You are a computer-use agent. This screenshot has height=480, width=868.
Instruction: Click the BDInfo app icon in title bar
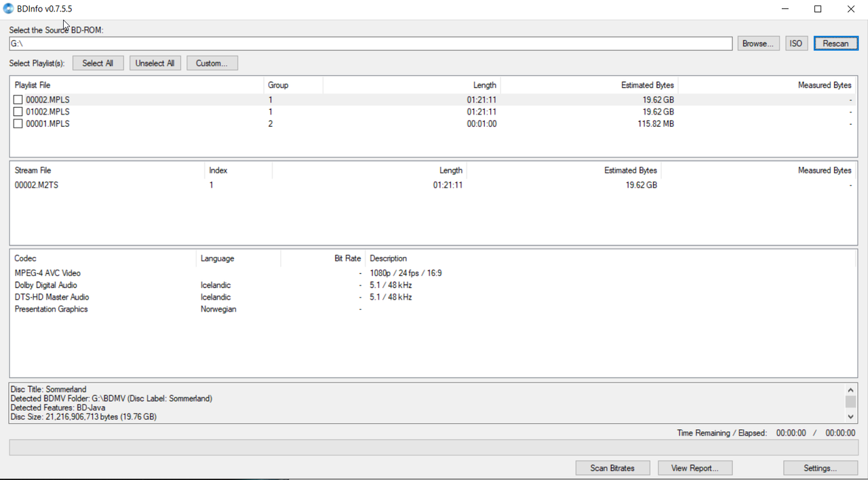(x=8, y=9)
